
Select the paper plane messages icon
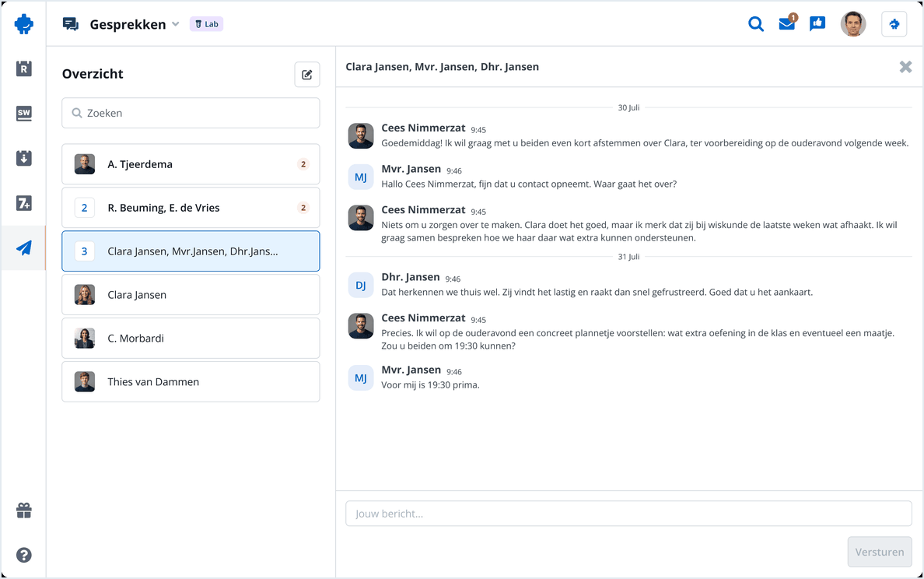pos(23,247)
